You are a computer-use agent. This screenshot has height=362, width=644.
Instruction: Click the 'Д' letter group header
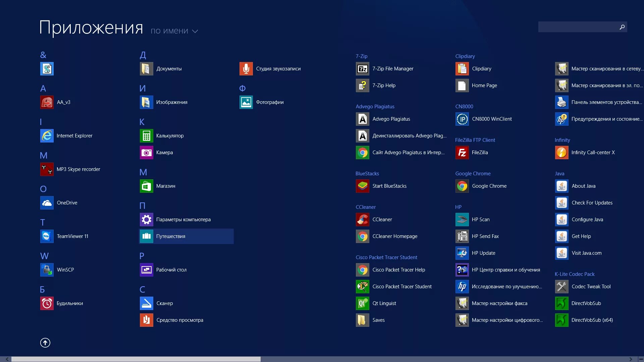(x=143, y=55)
